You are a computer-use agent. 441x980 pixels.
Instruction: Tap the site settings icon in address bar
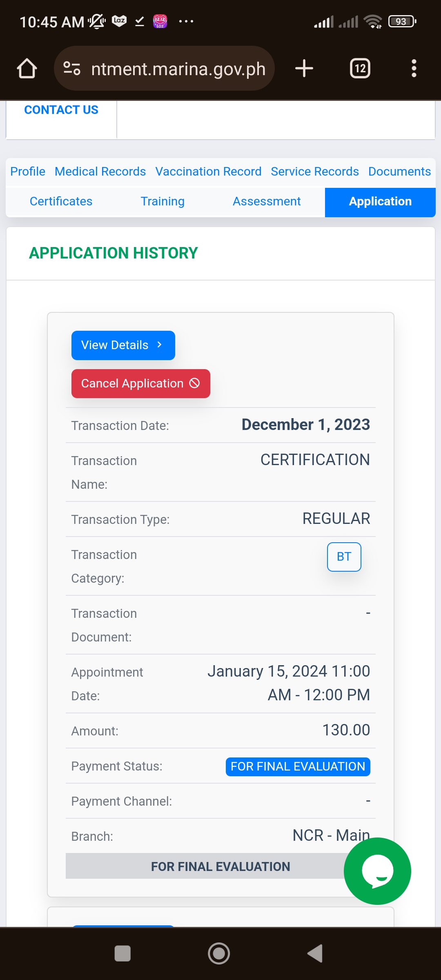(72, 68)
